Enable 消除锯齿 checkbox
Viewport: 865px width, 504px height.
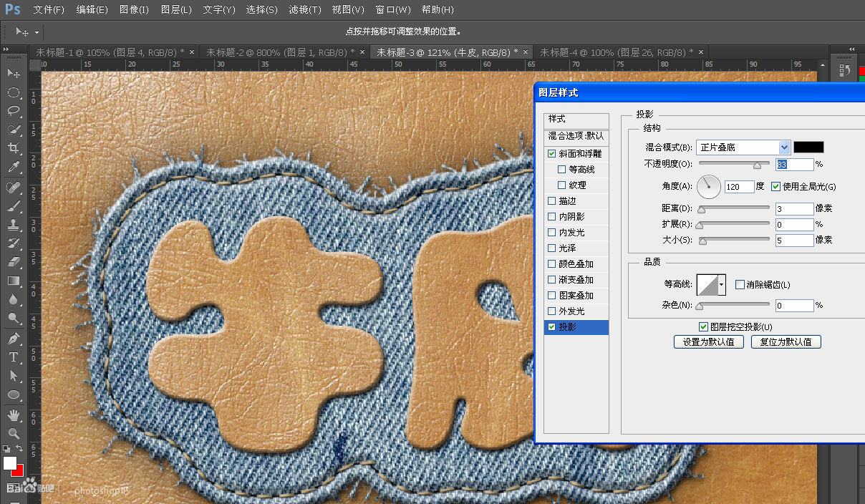pos(740,285)
